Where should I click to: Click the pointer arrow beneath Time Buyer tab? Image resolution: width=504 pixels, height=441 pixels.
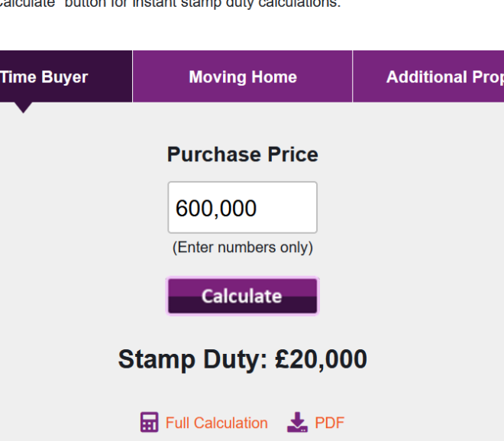[23, 108]
